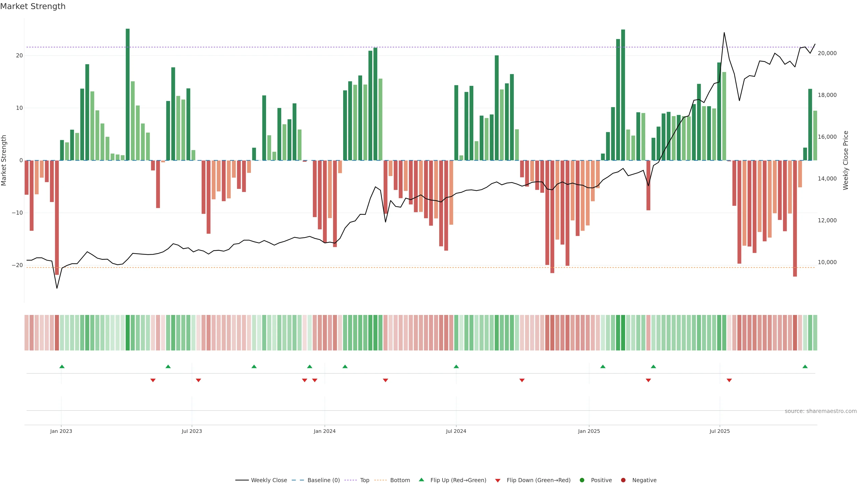Click the 20,000 right price-axis label
Viewport: 868px width, 488px height.
[x=827, y=53]
